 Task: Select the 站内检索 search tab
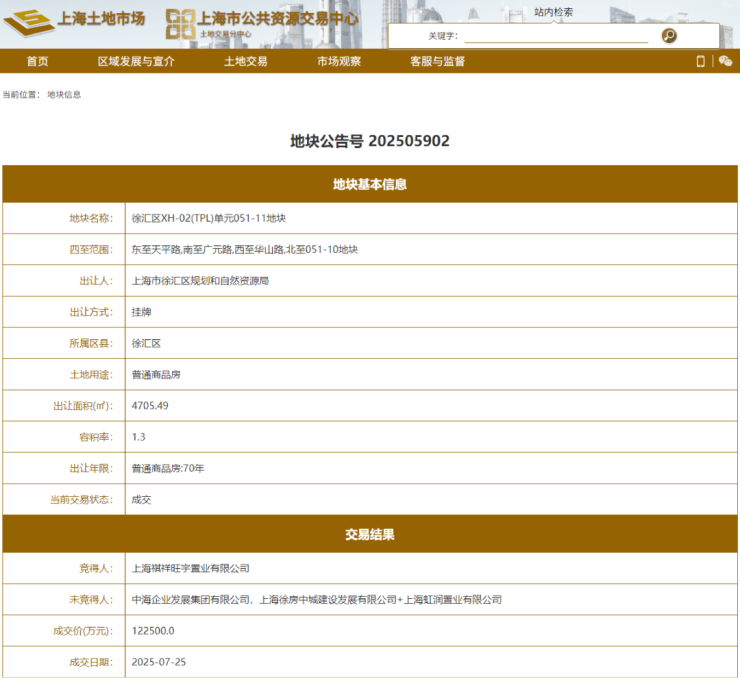pos(553,12)
